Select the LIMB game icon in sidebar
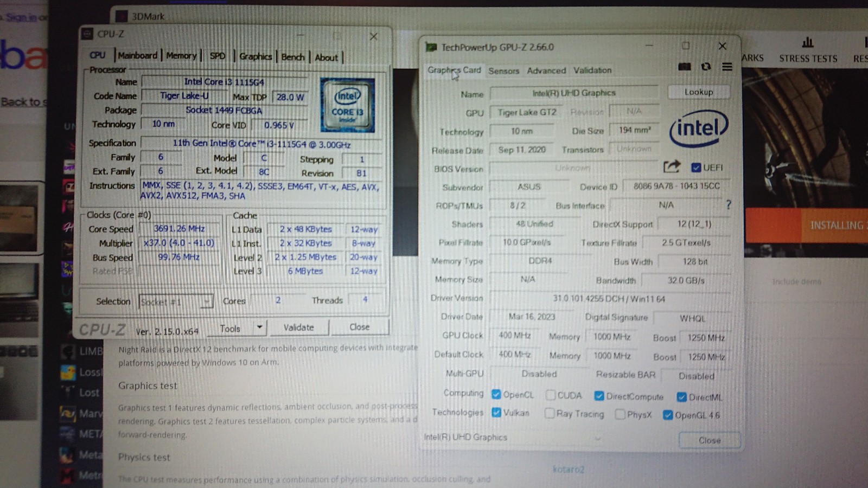The width and height of the screenshot is (868, 488). 68,352
